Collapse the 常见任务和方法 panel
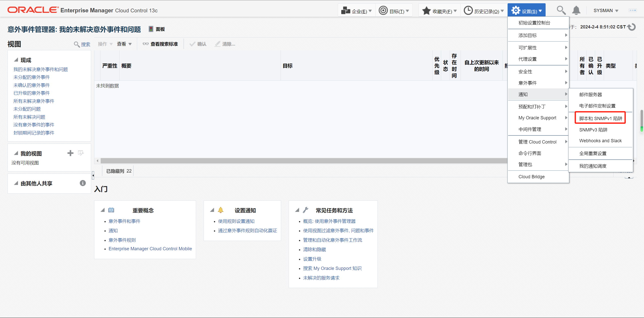 click(297, 210)
